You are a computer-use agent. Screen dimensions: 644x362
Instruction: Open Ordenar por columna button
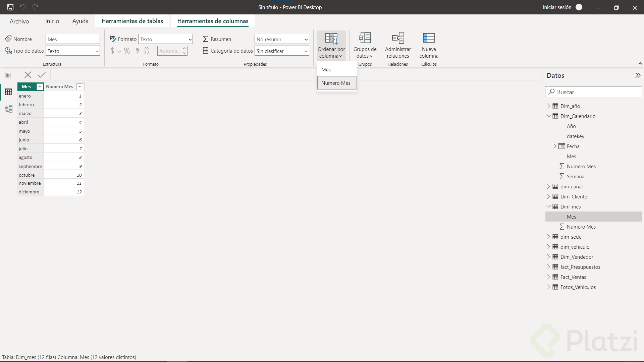(331, 46)
